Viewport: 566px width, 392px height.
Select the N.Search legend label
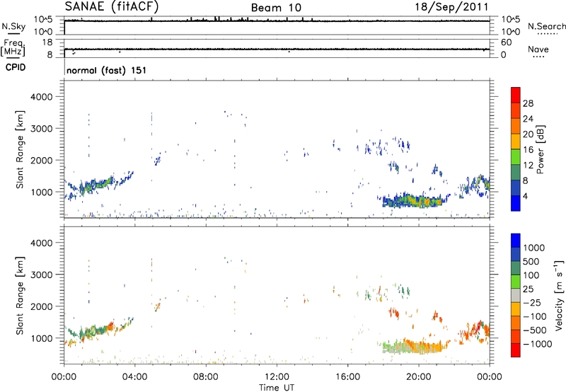point(546,26)
